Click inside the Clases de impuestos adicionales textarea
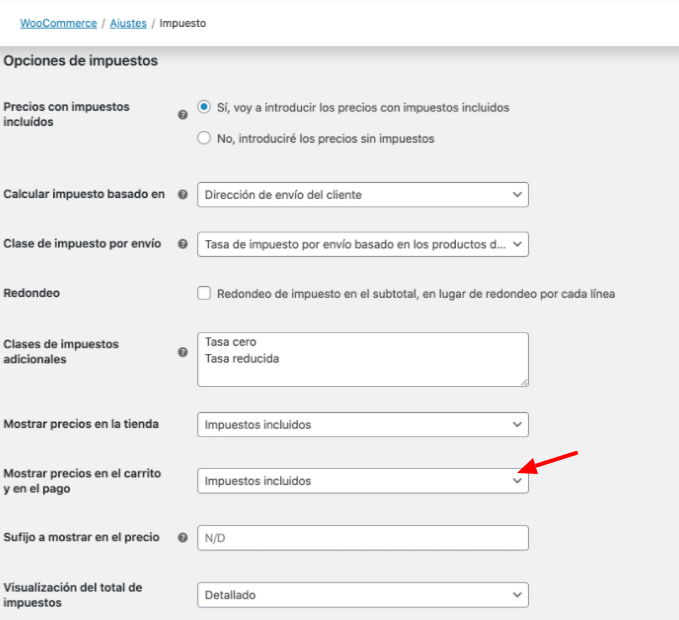This screenshot has width=679, height=620. 363,359
